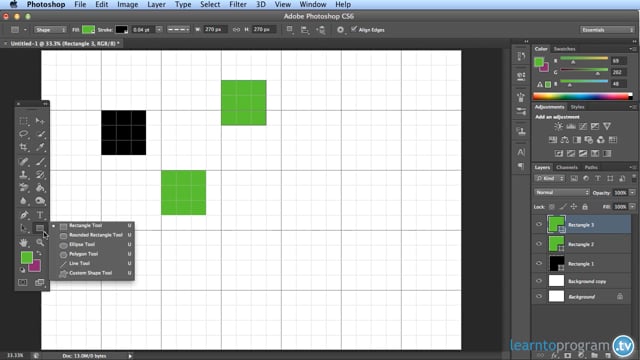This screenshot has width=640, height=360.
Task: Select the Type tool
Action: pyautogui.click(x=40, y=215)
